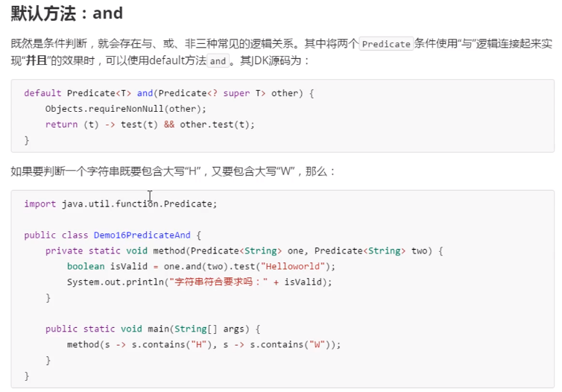
Task: Click the sentence about uppercase "H" and "W"
Action: (173, 171)
